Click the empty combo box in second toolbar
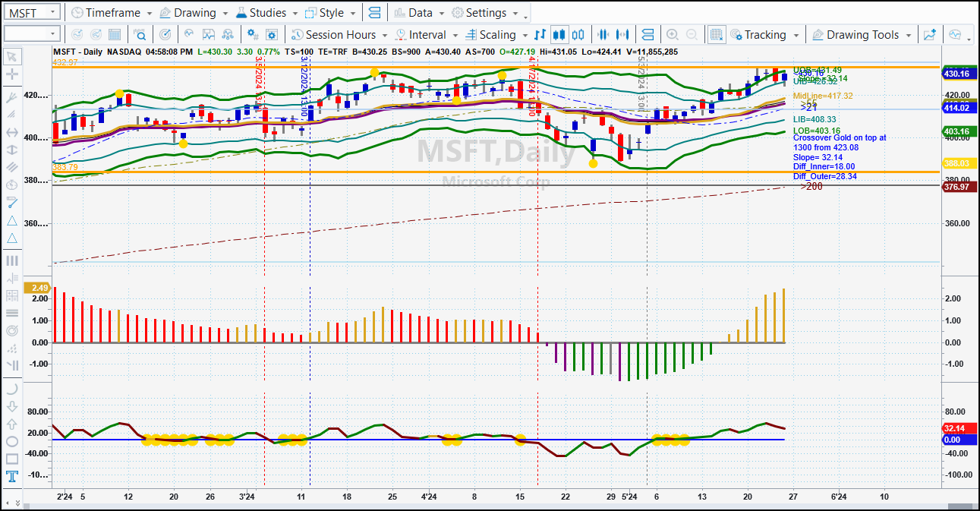This screenshot has width=980, height=511. tap(30, 33)
